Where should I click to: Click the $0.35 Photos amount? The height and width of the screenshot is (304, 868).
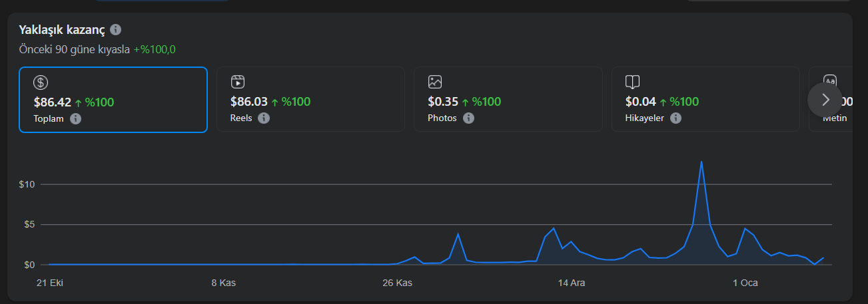(x=443, y=102)
